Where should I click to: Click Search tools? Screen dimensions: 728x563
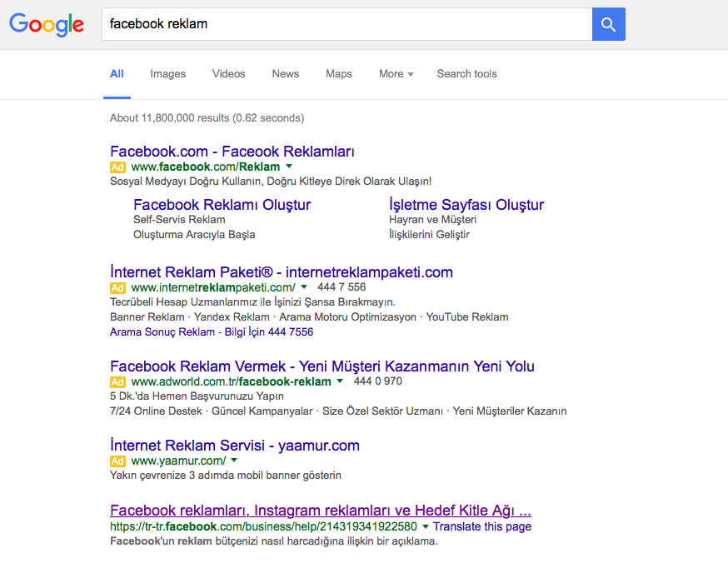(466, 74)
